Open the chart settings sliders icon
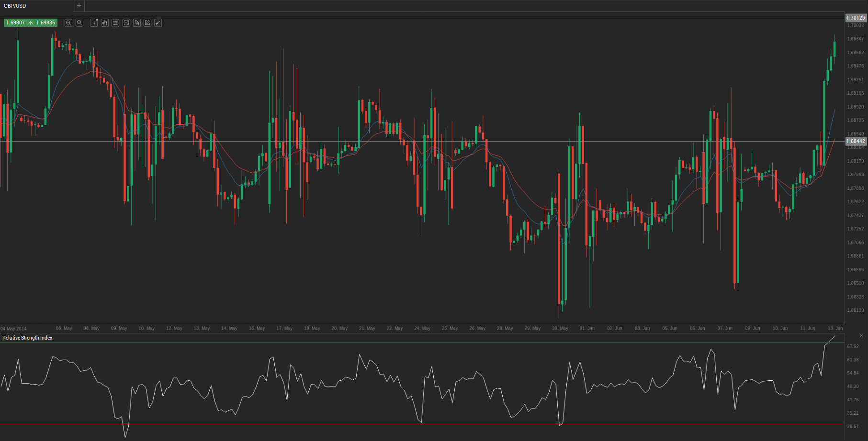The image size is (868, 441). pos(115,23)
